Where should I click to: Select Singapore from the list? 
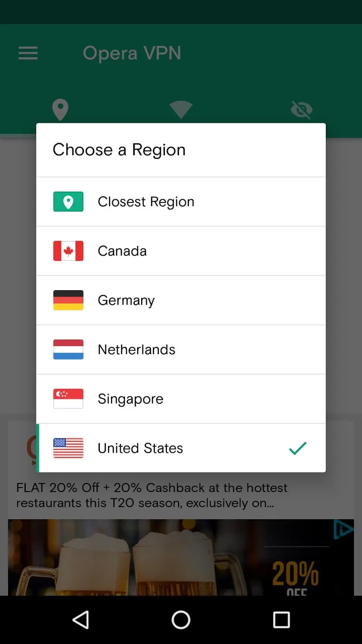pyautogui.click(x=181, y=399)
